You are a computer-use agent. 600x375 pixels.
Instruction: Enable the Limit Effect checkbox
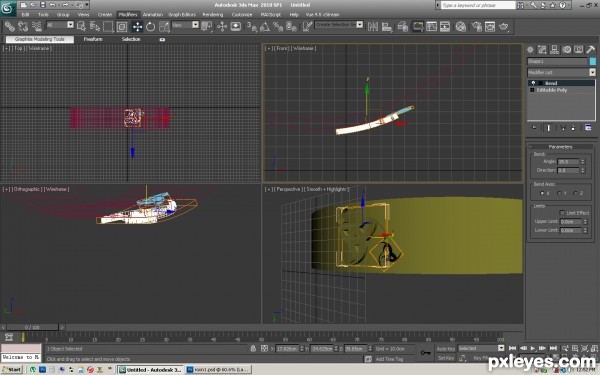[562, 213]
